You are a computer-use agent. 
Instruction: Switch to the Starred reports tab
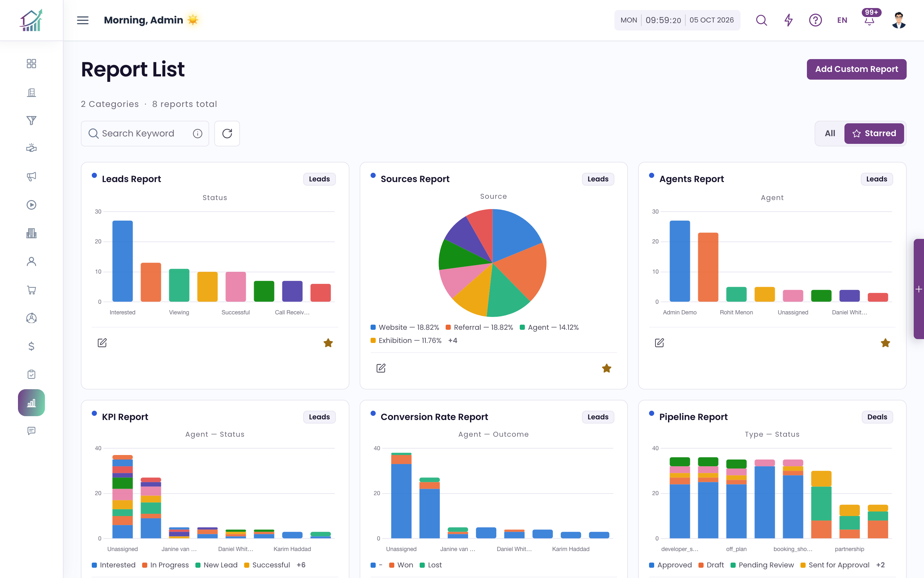click(874, 133)
